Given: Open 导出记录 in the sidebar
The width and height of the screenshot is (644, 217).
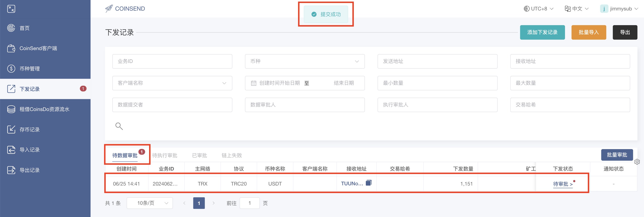Looking at the screenshot, I should click(x=29, y=170).
